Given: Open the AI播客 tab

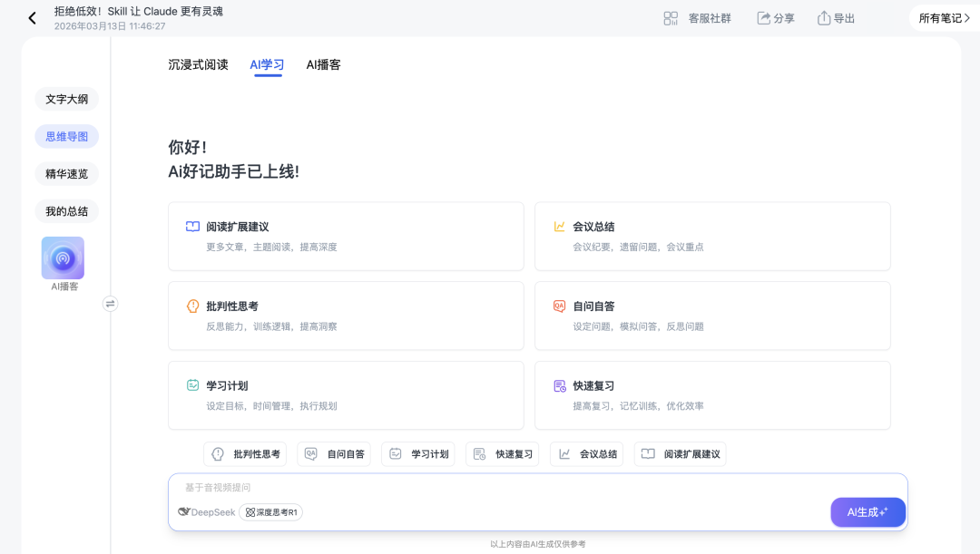Looking at the screenshot, I should (323, 64).
